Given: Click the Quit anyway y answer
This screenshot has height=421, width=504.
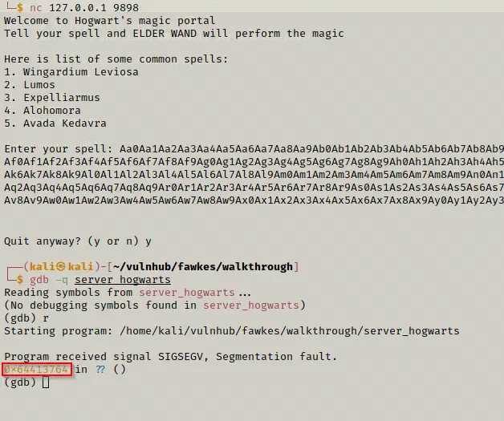Looking at the screenshot, I should click(148, 241).
